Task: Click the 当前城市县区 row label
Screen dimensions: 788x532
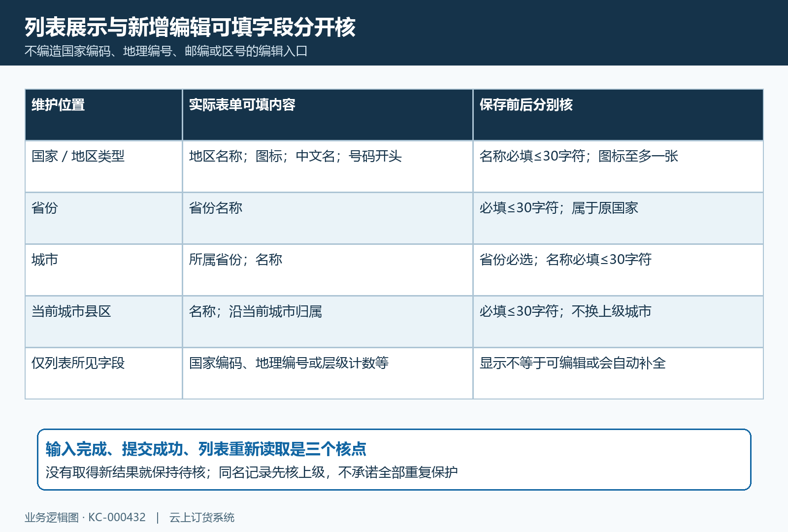Action: [x=103, y=322]
